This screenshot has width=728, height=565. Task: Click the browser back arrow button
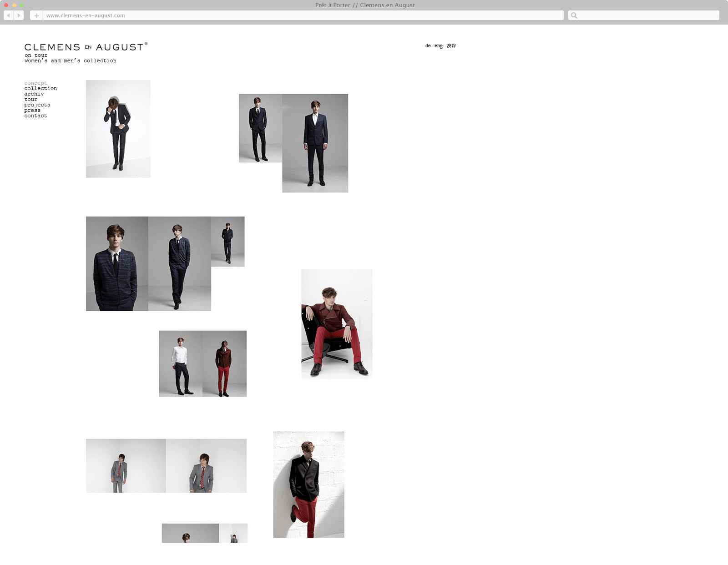point(8,15)
